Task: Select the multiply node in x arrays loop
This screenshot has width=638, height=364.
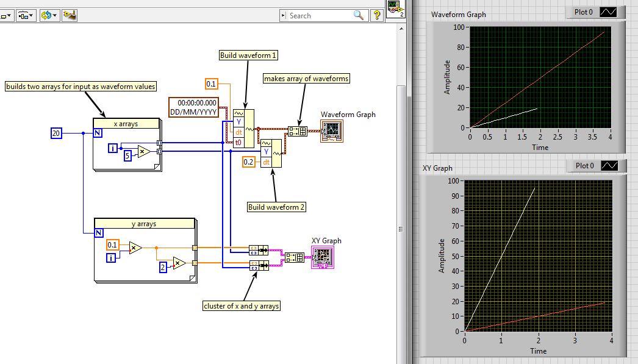Action: 144,152
